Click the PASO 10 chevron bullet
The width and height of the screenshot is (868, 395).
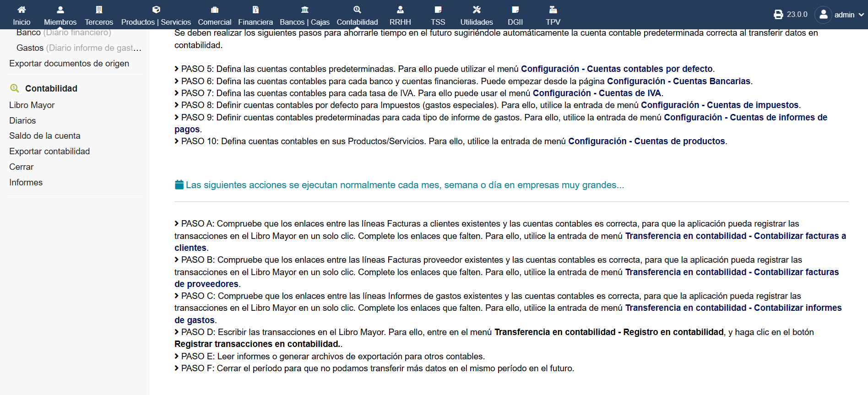click(x=177, y=141)
